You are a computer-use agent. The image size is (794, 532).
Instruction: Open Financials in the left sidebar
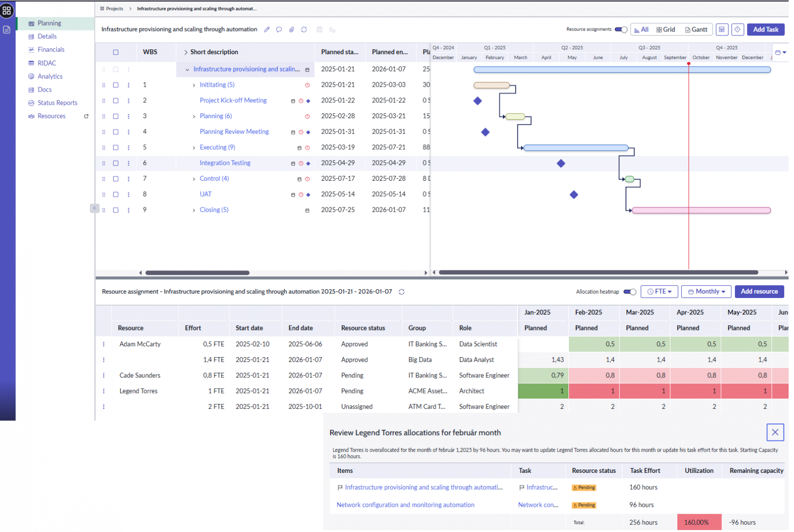[x=51, y=50]
